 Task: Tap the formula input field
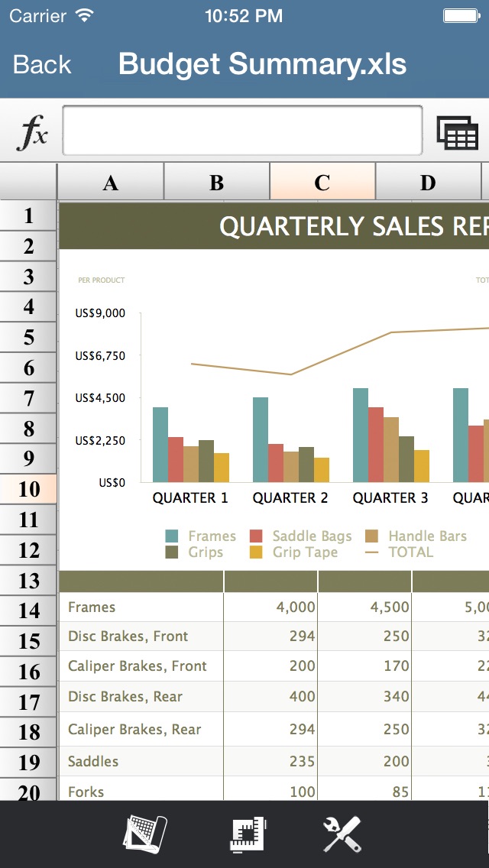pos(241,128)
